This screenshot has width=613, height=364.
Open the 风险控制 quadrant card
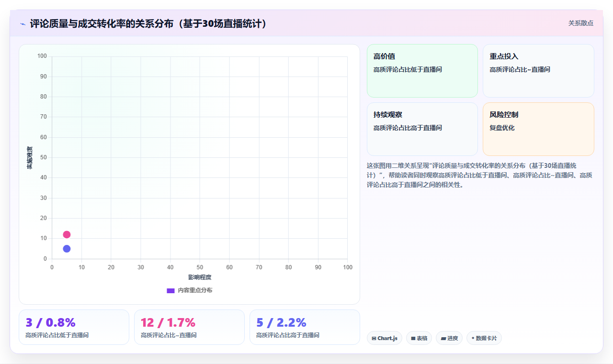coord(538,129)
